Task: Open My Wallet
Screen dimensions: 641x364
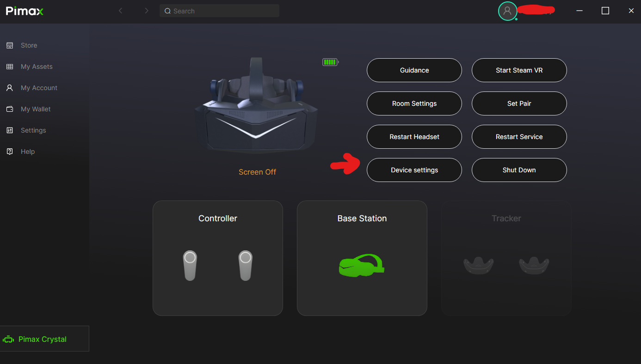Action: coord(36,109)
